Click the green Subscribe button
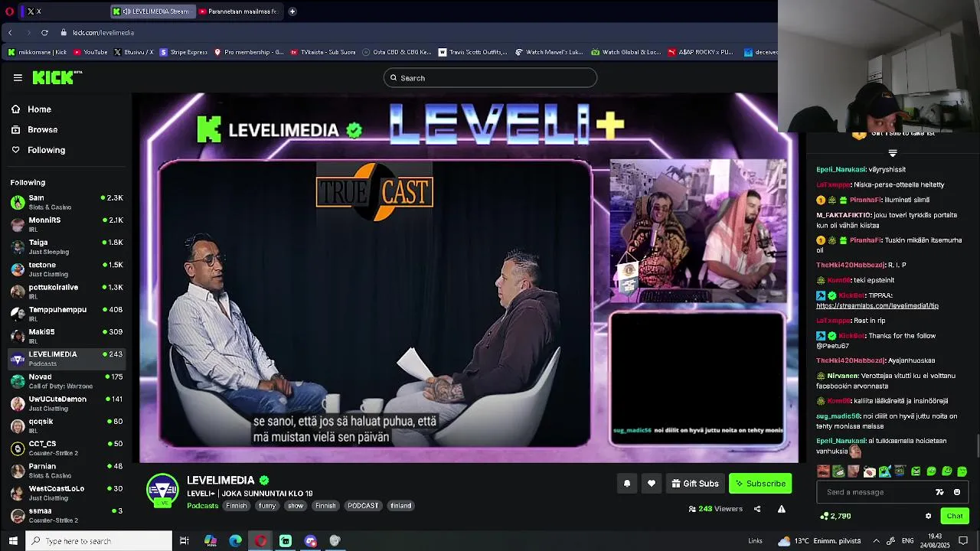Screen dimensions: 980x551 tap(760, 484)
